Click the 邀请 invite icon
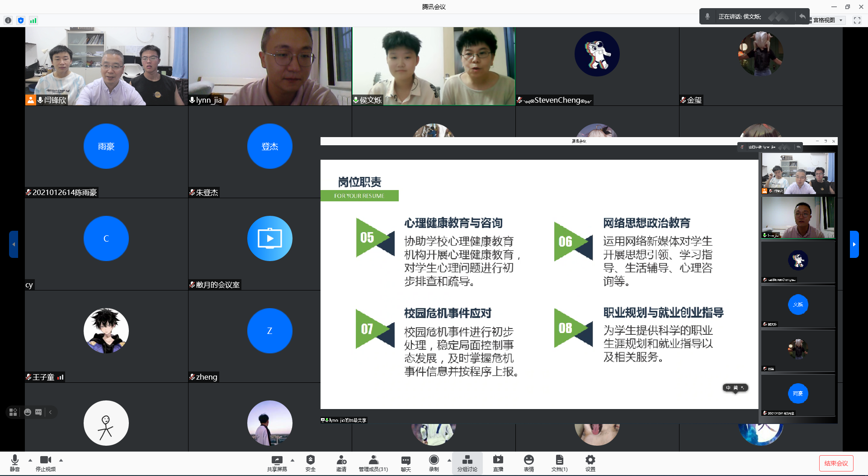The height and width of the screenshot is (476, 868). point(341,463)
